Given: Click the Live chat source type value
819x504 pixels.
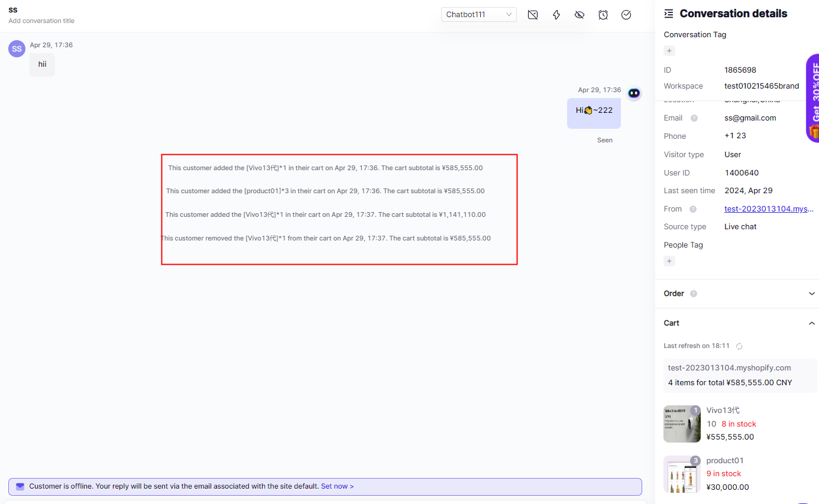Looking at the screenshot, I should [740, 227].
